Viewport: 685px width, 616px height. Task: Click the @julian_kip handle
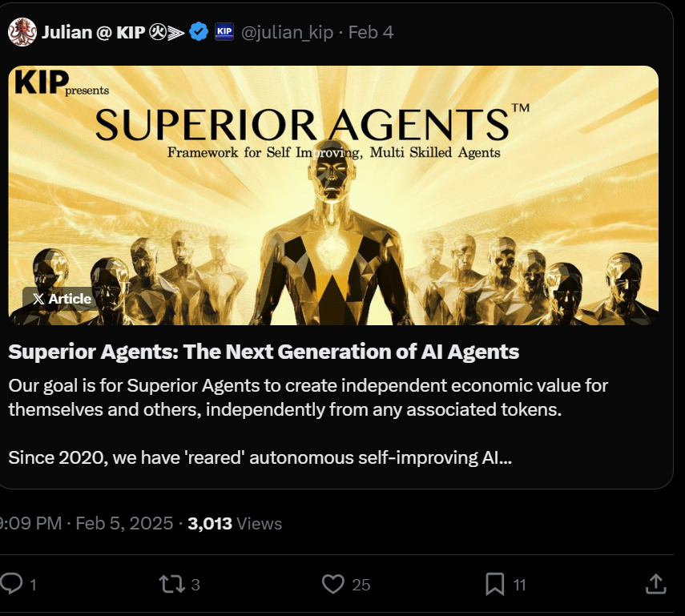click(287, 32)
